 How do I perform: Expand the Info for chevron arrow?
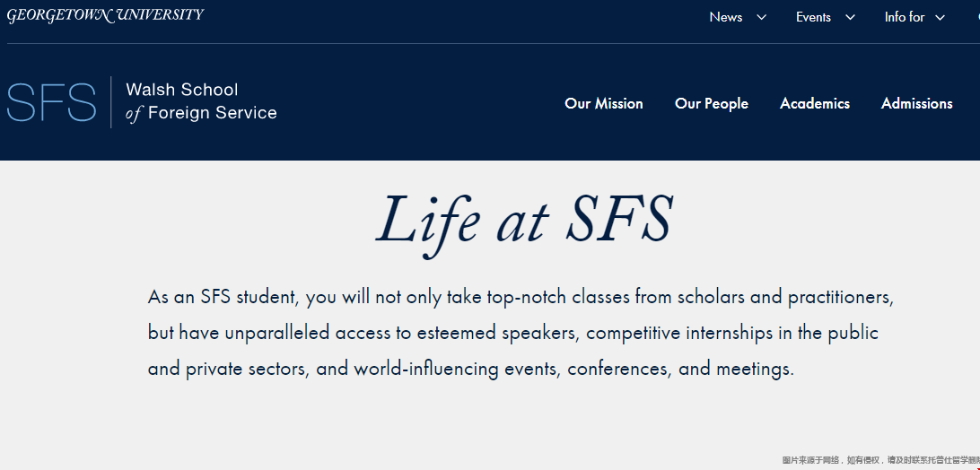(x=940, y=18)
